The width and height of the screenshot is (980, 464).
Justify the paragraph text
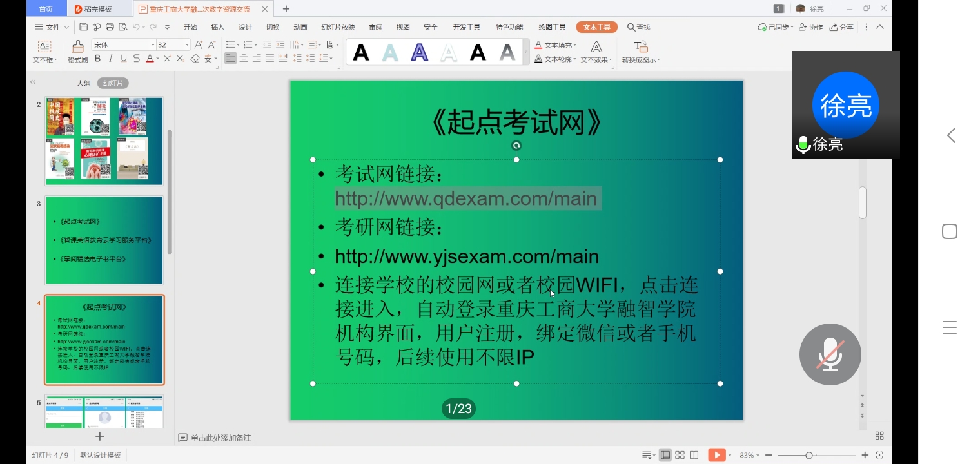point(269,59)
